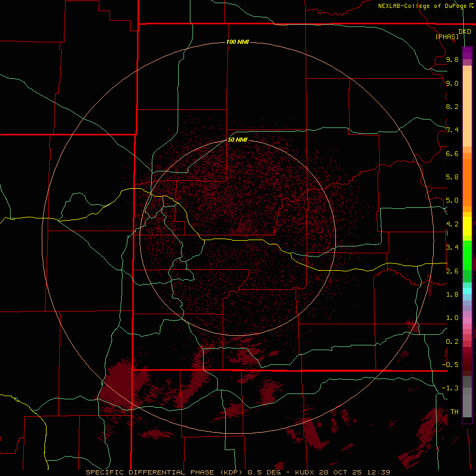Click the "20 OCT 25 12:39" timestamp

354,472
